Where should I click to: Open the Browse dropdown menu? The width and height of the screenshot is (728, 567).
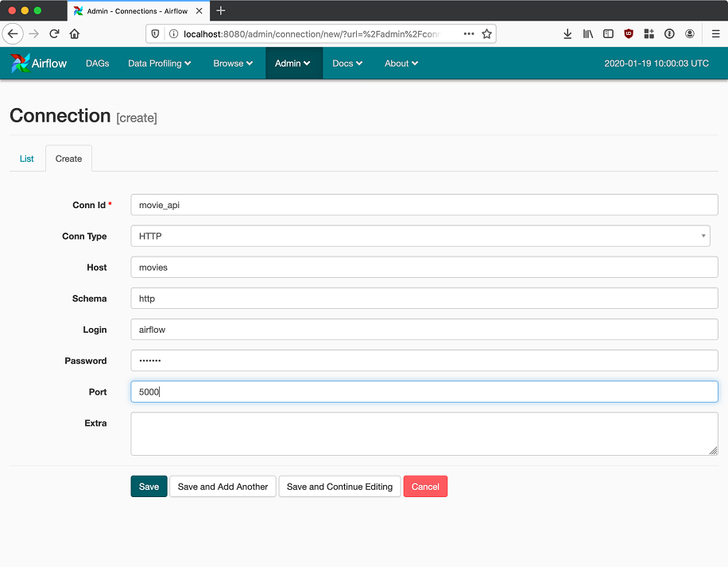tap(233, 64)
